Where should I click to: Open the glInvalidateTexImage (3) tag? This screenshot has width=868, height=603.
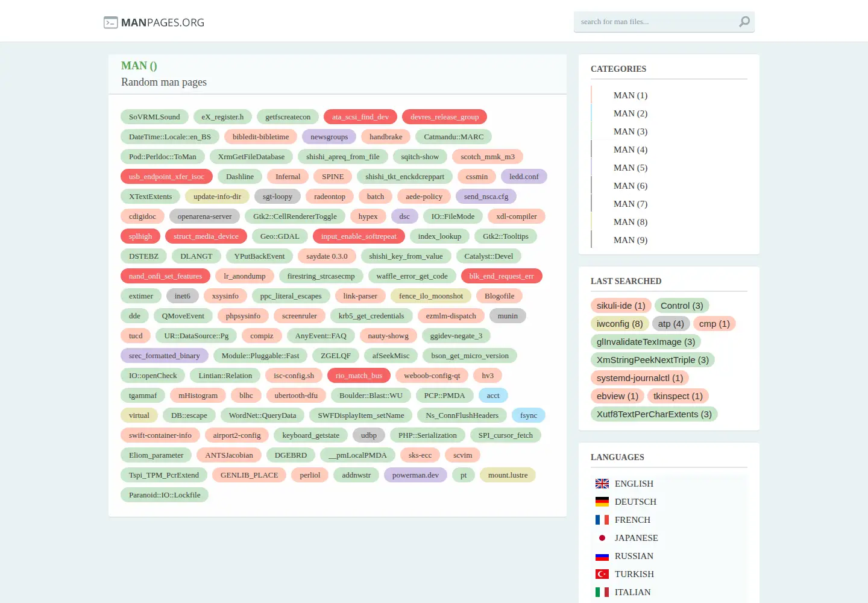(x=646, y=342)
